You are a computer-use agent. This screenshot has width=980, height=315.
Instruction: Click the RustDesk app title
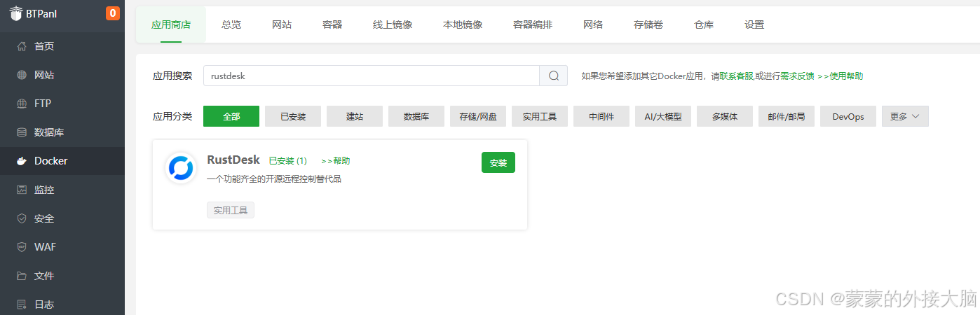[x=233, y=160]
